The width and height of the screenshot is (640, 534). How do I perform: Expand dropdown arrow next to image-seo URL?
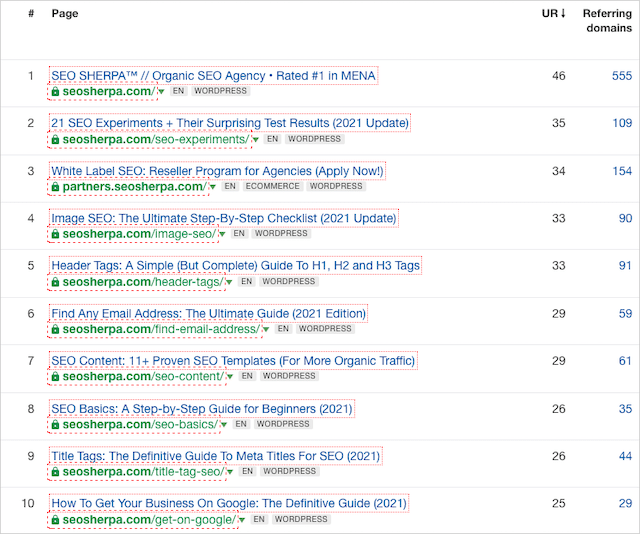click(x=222, y=234)
